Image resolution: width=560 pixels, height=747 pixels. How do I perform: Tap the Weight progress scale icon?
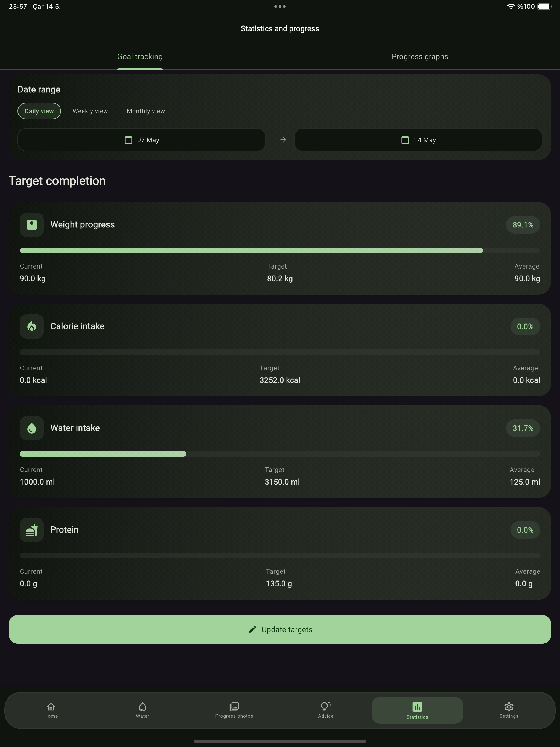pyautogui.click(x=32, y=224)
